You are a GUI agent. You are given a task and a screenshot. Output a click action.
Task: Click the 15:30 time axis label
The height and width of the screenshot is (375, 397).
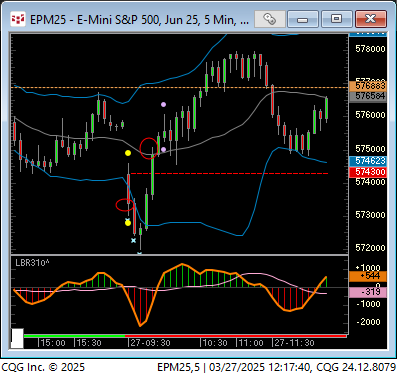[89, 343]
